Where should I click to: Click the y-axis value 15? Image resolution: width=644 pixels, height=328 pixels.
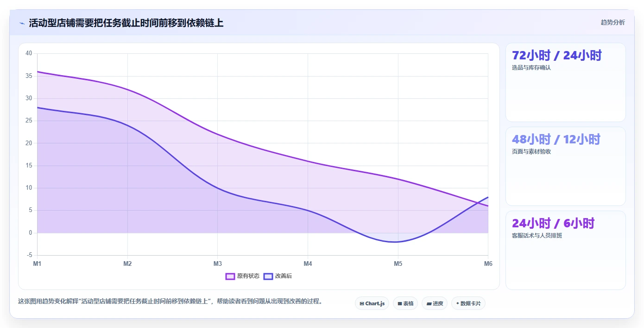click(x=29, y=166)
